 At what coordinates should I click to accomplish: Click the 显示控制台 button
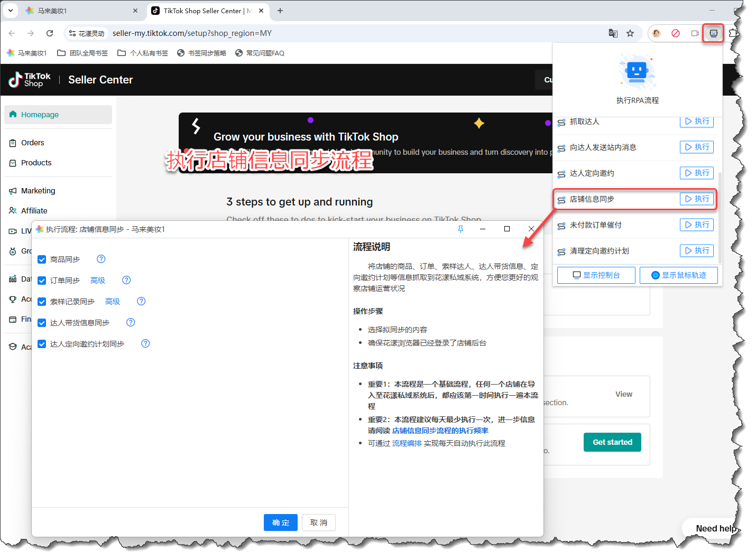(596, 275)
